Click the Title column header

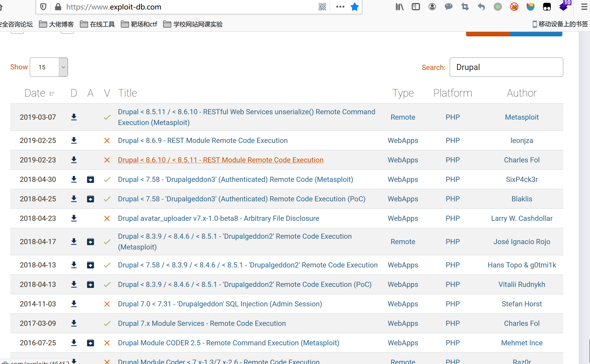pyautogui.click(x=128, y=93)
